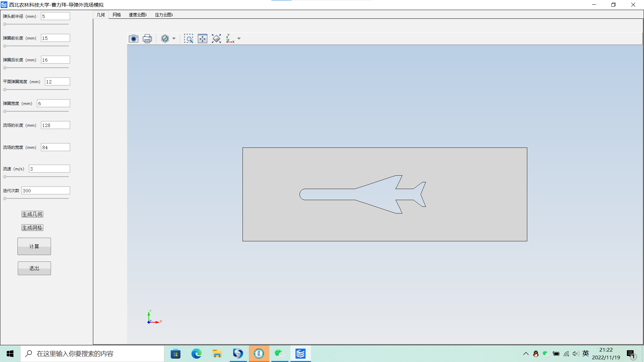Click the camera/view reset icon

click(x=133, y=39)
